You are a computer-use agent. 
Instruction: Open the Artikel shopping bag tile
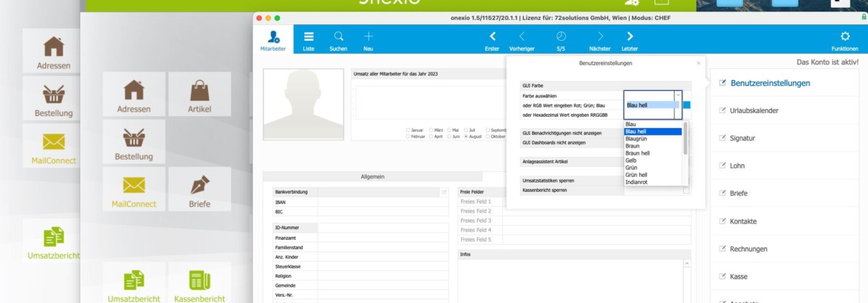click(x=199, y=95)
